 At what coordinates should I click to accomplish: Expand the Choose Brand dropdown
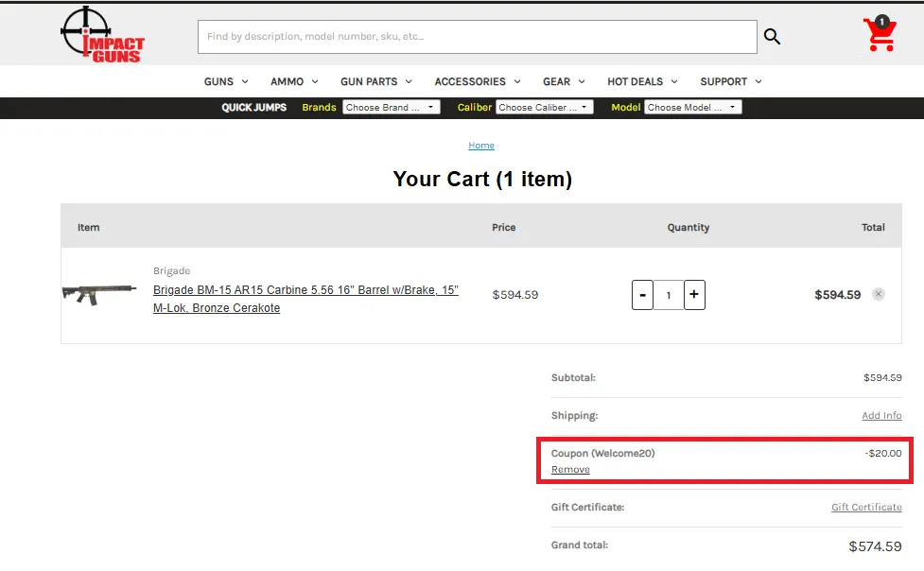click(x=392, y=107)
